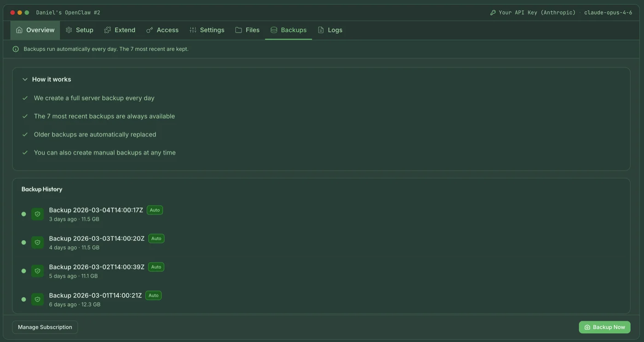
Task: Click shield icon of 2026-03-01 backup
Action: click(38, 299)
